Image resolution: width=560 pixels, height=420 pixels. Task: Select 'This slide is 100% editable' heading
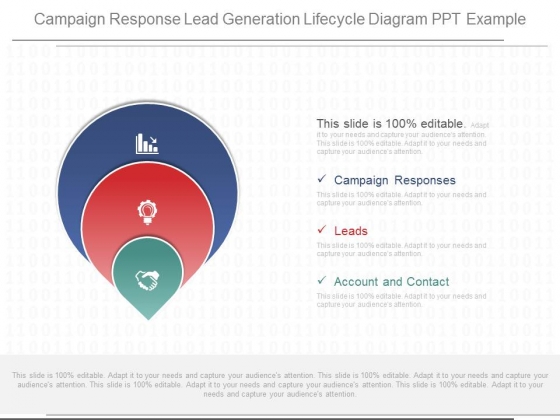coord(391,124)
